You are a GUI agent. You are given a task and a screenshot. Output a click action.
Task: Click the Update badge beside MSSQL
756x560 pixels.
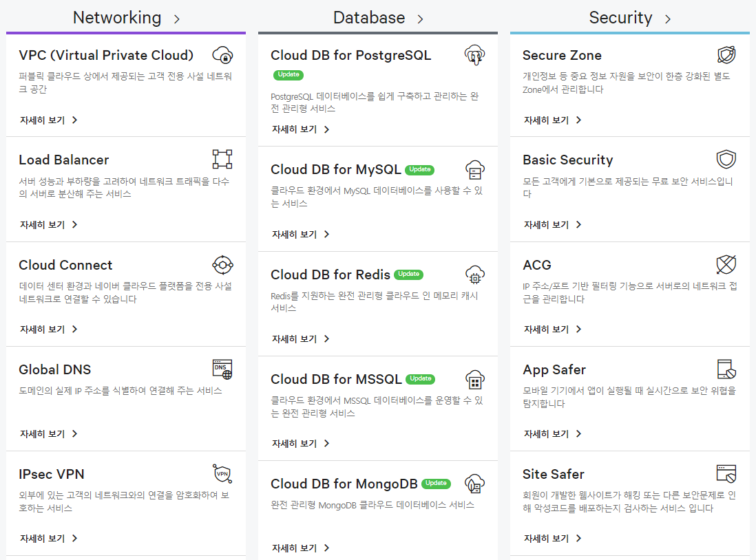421,379
